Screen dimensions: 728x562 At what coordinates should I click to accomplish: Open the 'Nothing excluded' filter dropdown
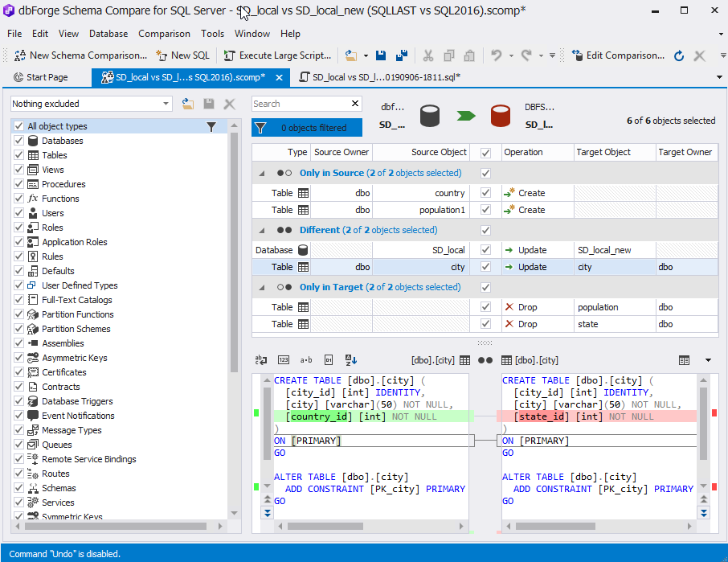pos(166,104)
